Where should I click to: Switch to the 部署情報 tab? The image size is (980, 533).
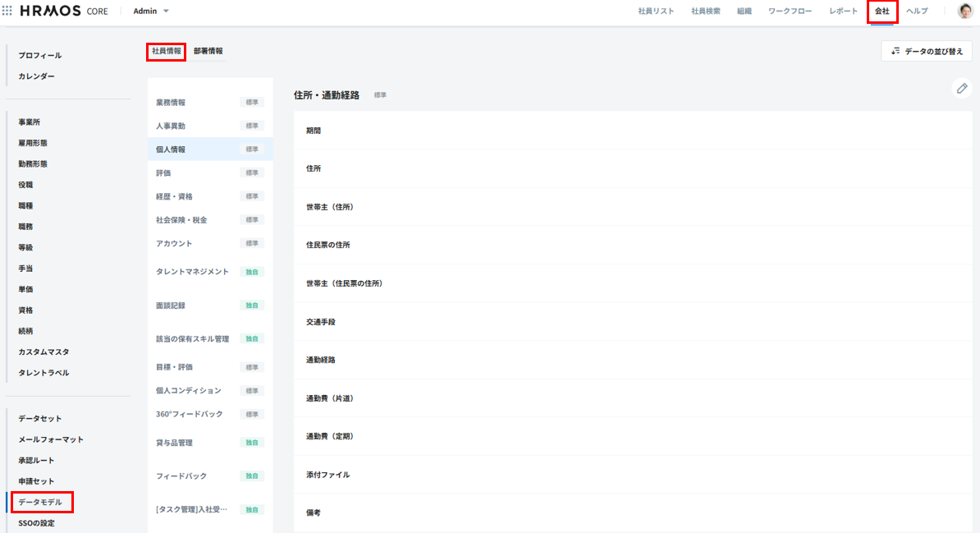[208, 51]
